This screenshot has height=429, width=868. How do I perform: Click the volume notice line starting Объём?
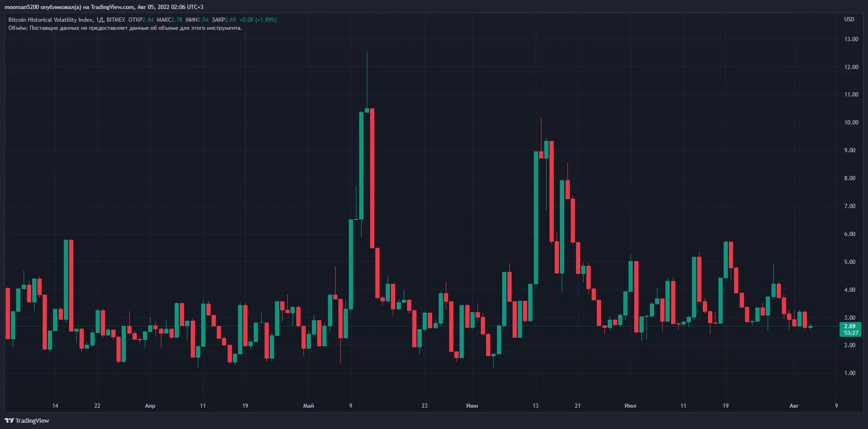tap(125, 28)
